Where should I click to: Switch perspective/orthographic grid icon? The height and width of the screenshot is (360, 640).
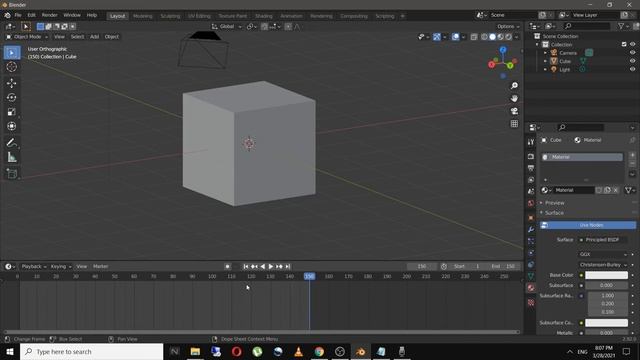pyautogui.click(x=514, y=124)
